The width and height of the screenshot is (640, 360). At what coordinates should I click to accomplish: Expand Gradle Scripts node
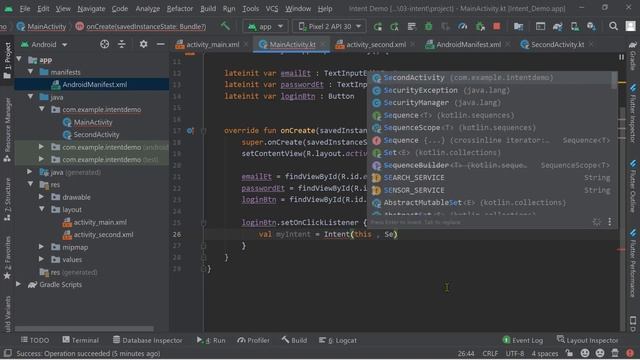[18, 284]
